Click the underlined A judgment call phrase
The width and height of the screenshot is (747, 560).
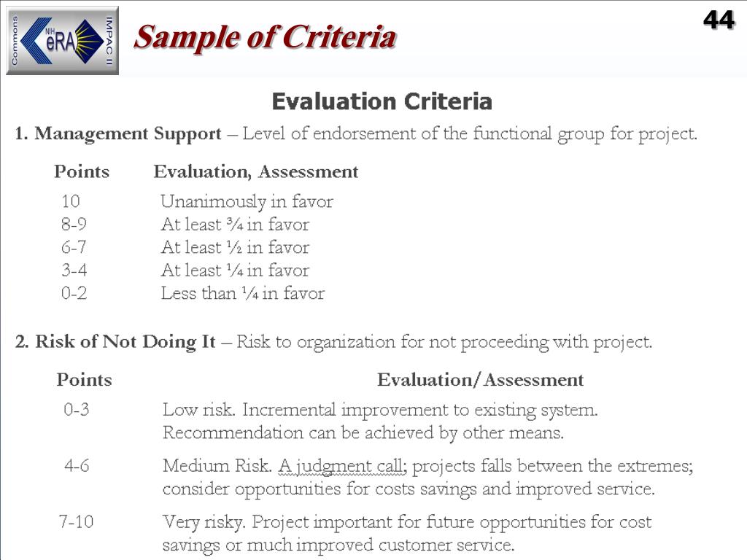coord(342,466)
